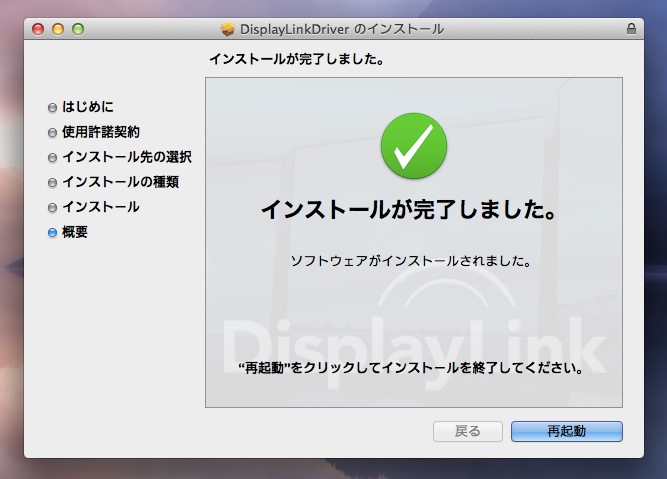Select the 概要 step in the sidebar
667x479 pixels.
coord(75,232)
